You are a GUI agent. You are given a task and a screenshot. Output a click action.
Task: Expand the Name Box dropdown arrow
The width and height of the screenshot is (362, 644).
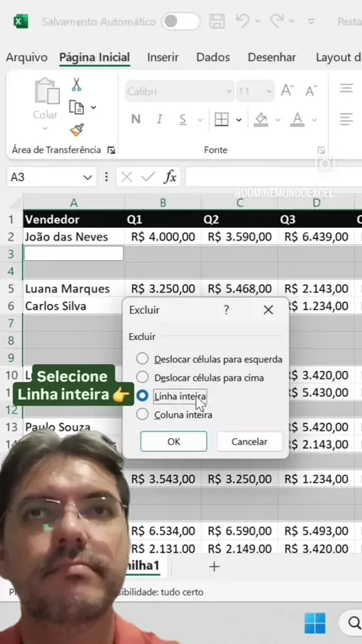pos(87,177)
